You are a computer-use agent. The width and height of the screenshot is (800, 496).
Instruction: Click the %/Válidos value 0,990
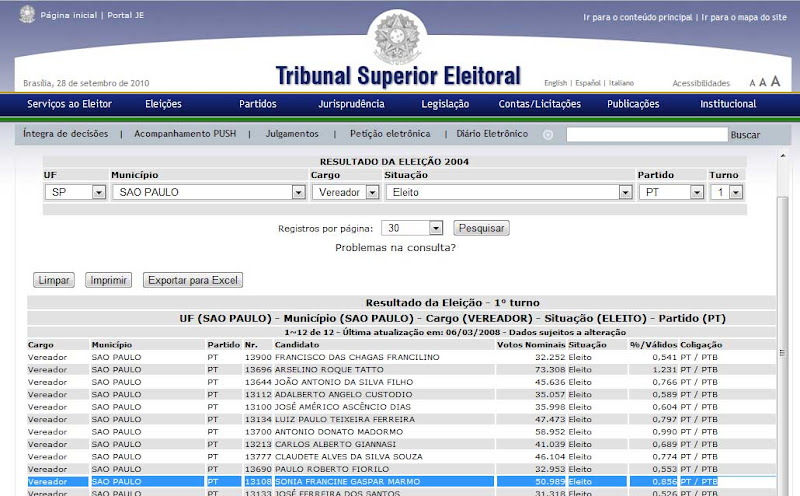(x=664, y=432)
